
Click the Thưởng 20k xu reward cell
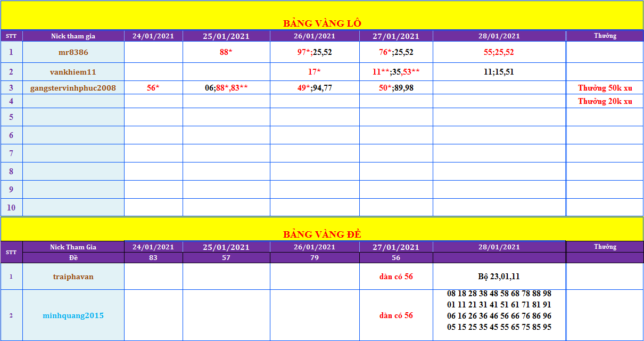pyautogui.click(x=605, y=101)
